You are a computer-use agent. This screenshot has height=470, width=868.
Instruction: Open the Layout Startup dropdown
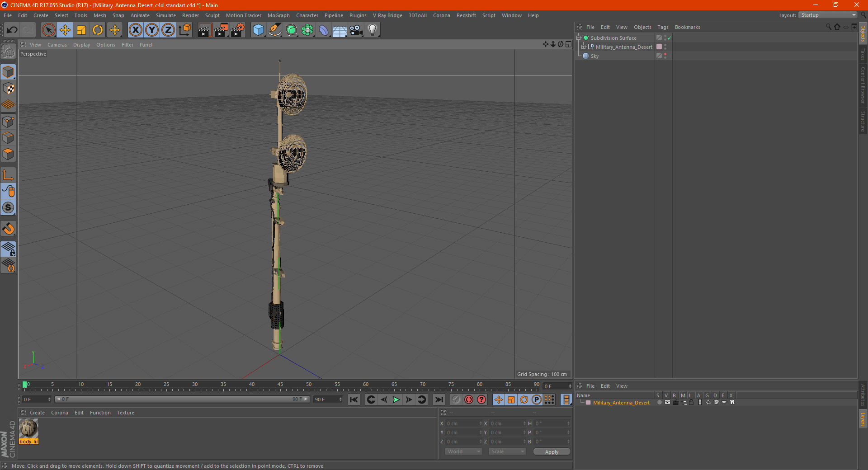coord(828,15)
